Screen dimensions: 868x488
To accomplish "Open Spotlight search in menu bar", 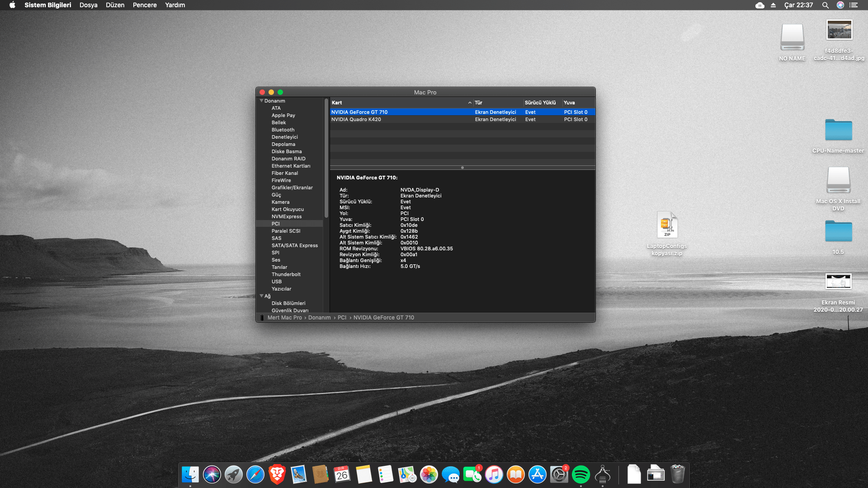I will point(825,5).
